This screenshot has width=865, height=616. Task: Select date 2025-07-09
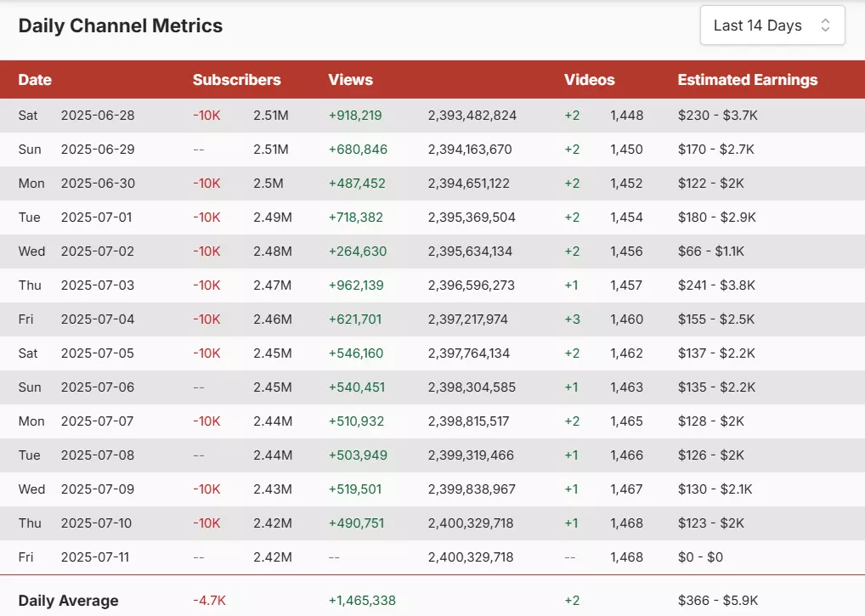pos(98,489)
